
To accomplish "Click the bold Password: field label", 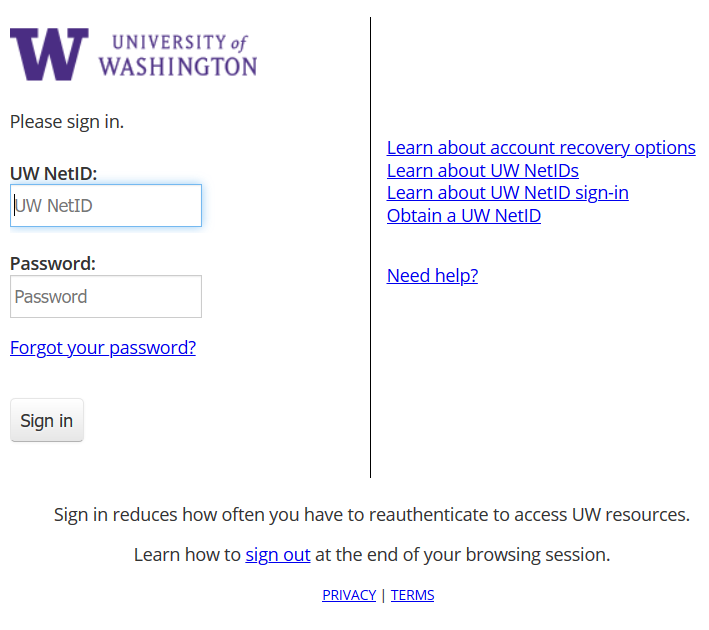I will pos(52,264).
